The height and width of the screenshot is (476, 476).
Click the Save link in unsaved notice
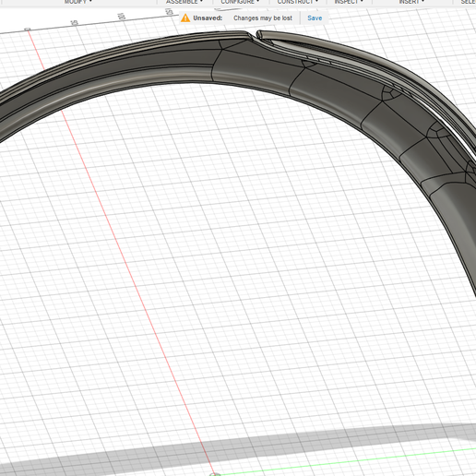click(315, 18)
